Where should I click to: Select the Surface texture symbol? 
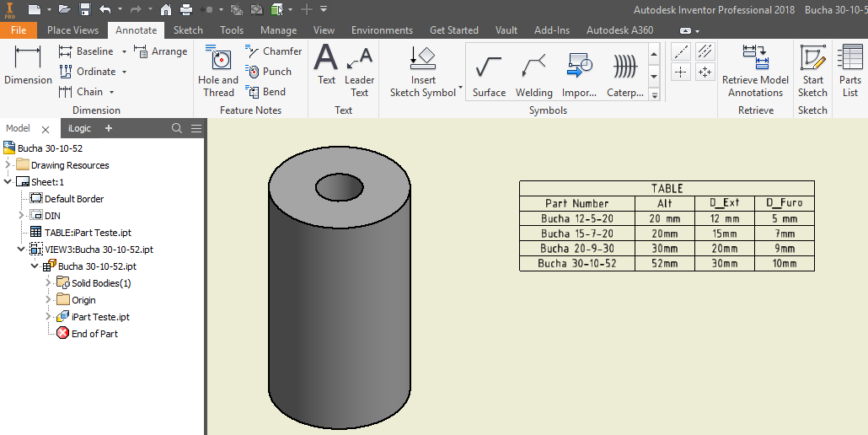(x=489, y=73)
